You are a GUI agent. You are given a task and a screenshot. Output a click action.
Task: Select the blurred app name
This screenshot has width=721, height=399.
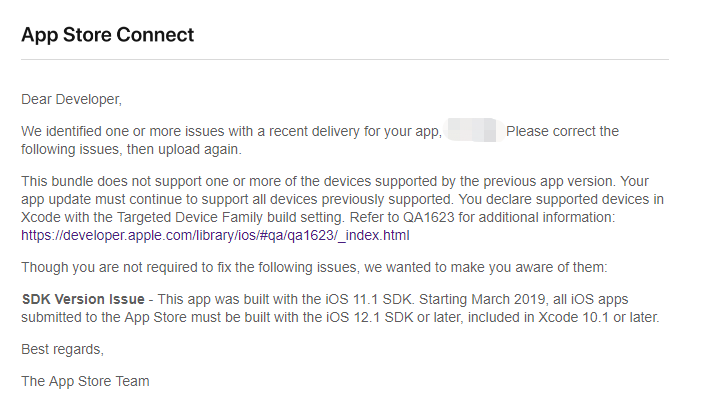(473, 131)
